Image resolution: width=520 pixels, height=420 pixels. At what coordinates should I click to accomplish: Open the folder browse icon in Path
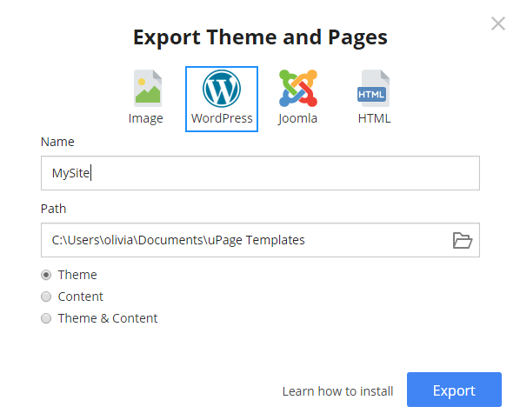point(463,240)
